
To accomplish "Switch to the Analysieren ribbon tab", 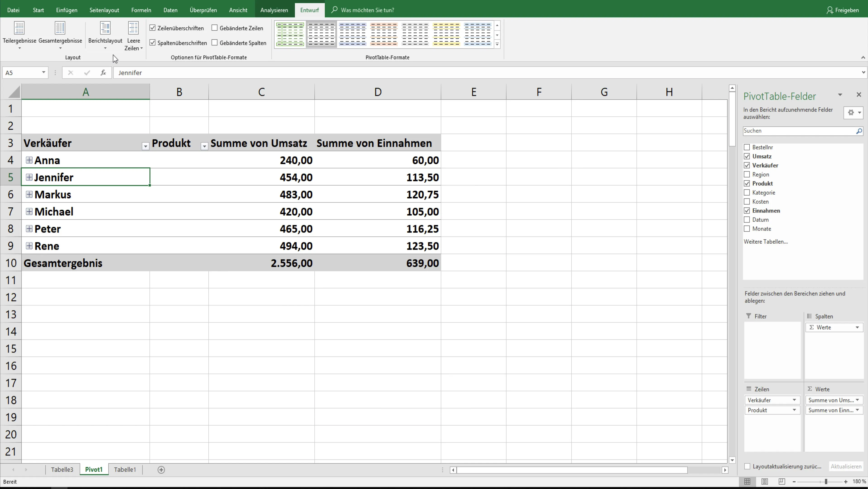I will [274, 10].
